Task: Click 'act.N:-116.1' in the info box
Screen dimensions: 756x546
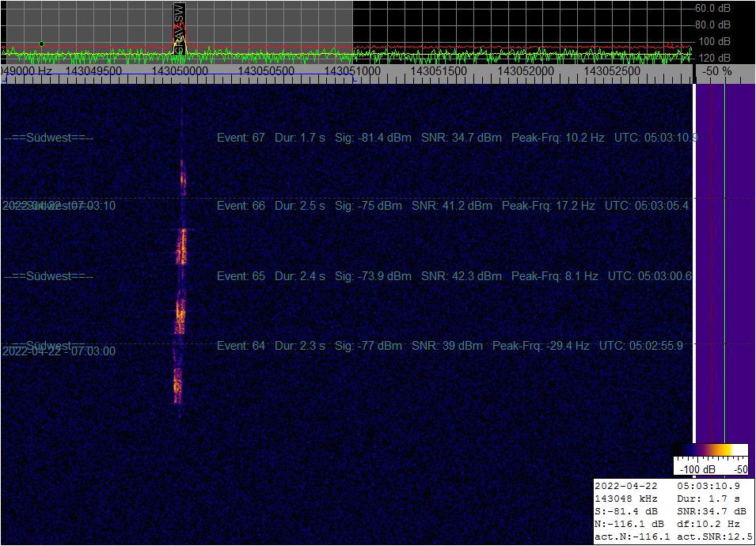Action: pyautogui.click(x=632, y=536)
